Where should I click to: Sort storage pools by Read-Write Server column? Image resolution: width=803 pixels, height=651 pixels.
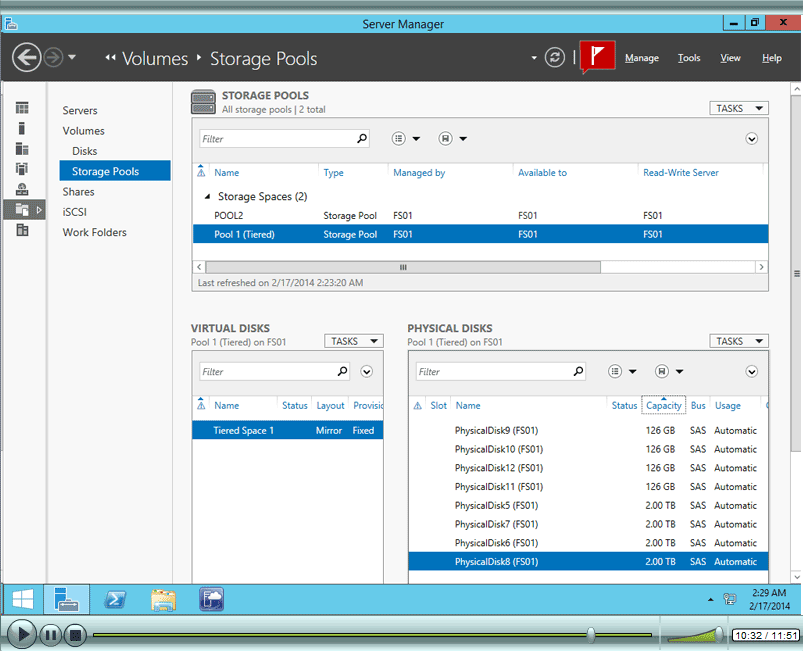pos(681,173)
